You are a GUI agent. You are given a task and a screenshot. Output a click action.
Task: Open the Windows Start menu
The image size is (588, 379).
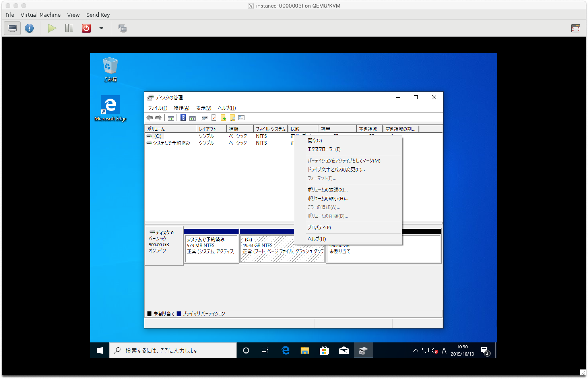(x=99, y=350)
